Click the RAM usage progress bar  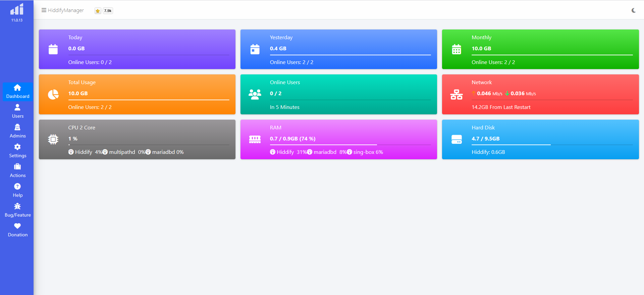click(350, 145)
